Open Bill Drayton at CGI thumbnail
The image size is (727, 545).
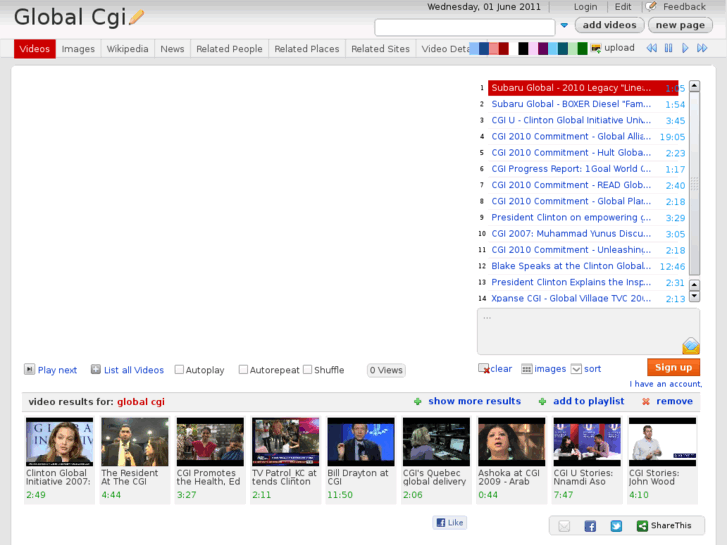click(361, 442)
